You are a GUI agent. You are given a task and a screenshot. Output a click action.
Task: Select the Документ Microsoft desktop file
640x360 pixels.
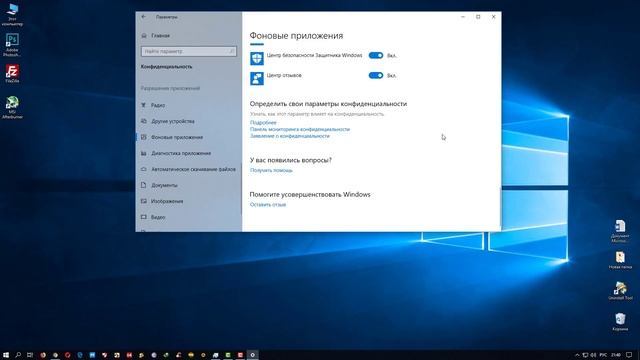(x=620, y=231)
